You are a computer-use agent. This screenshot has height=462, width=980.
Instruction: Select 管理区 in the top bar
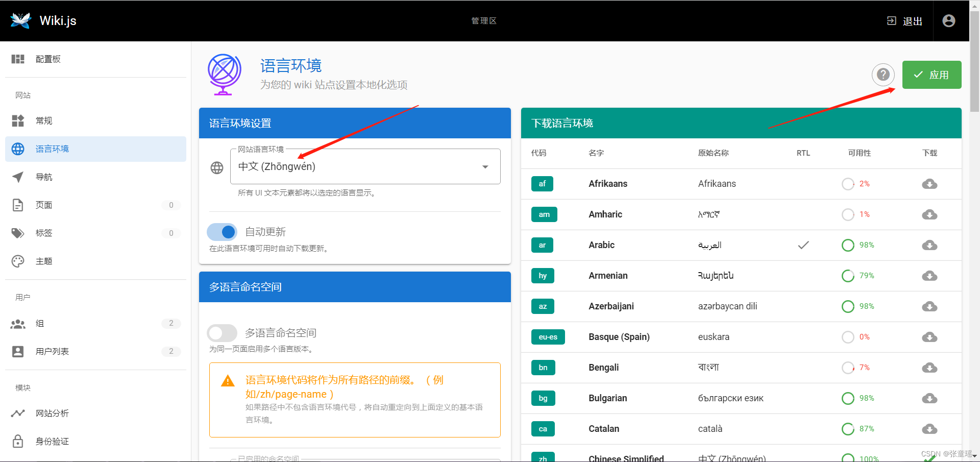pos(484,20)
